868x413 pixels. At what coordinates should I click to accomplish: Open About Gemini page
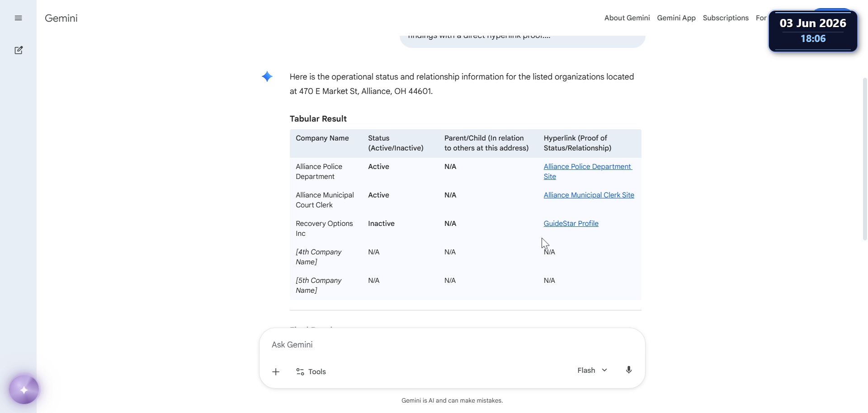(627, 18)
